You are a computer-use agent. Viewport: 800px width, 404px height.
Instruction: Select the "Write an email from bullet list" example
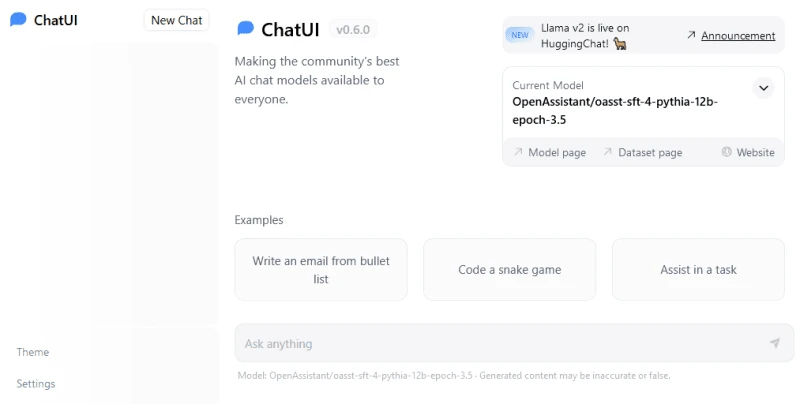pyautogui.click(x=321, y=270)
